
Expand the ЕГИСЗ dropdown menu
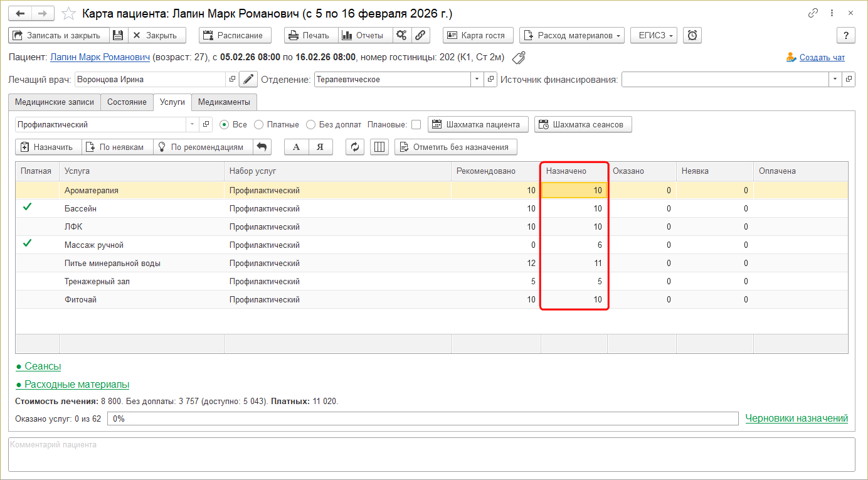click(654, 35)
